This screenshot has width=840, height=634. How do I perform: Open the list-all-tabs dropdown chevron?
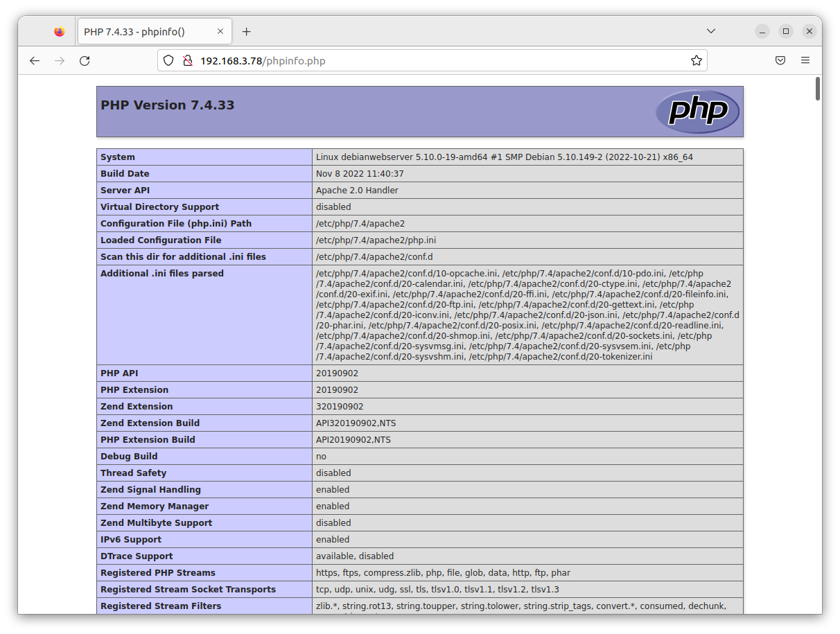tap(711, 30)
